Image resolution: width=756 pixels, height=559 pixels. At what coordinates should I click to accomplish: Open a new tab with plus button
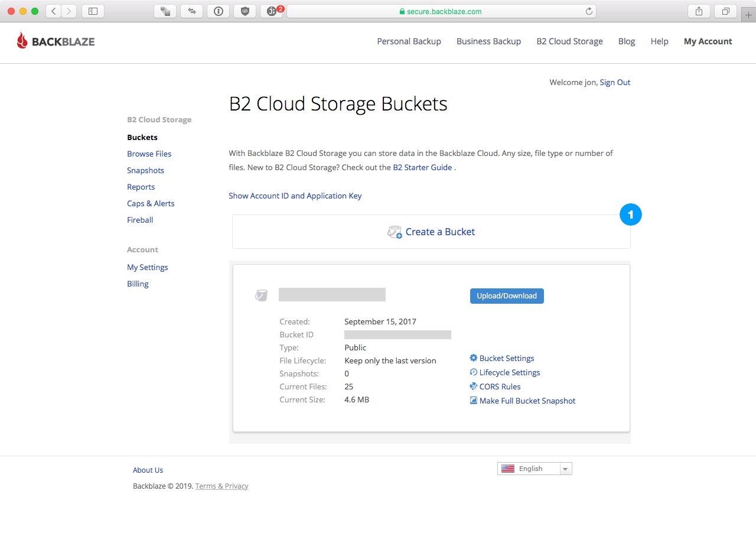point(748,15)
